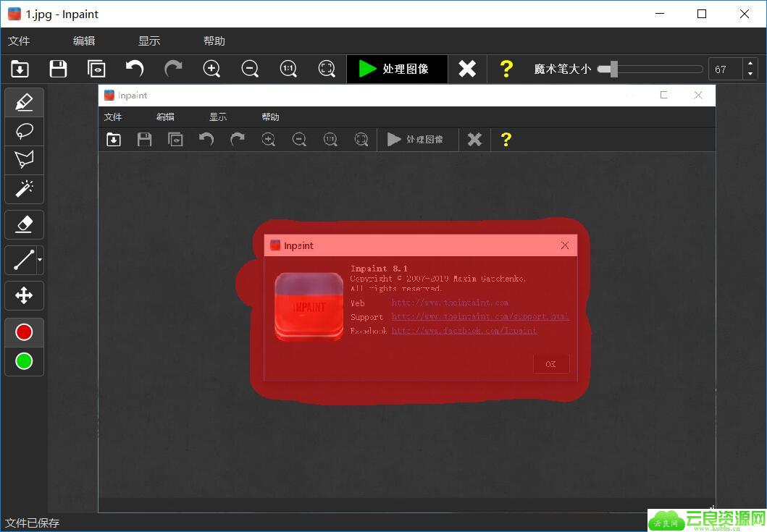This screenshot has width=767, height=532.
Task: Open the 帮助 menu
Action: pos(214,41)
